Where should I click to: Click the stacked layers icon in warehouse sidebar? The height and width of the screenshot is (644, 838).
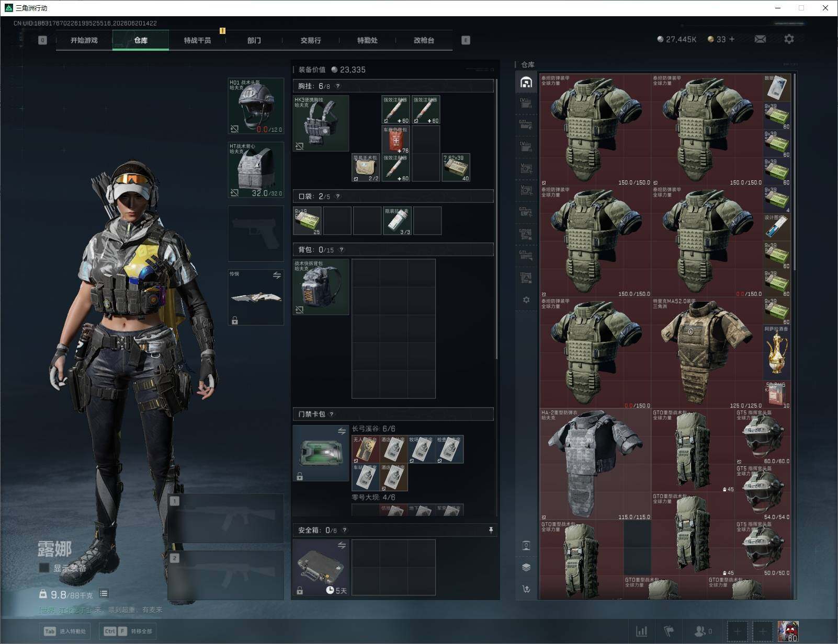526,568
